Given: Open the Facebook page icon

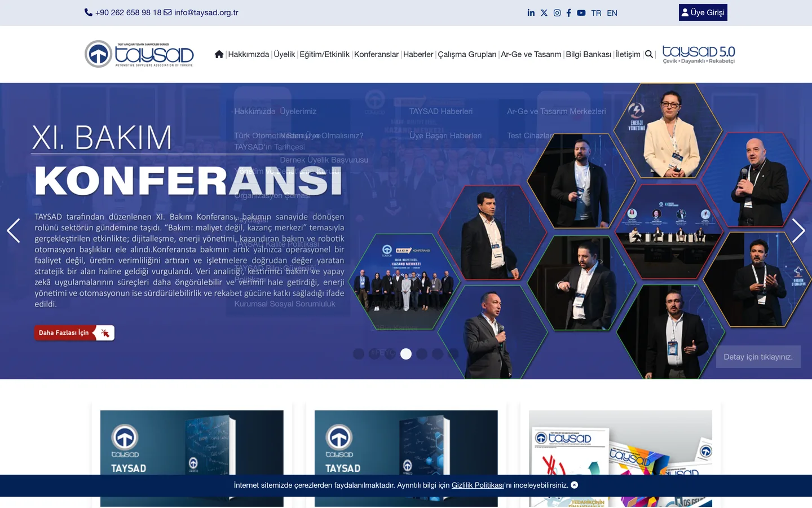Looking at the screenshot, I should coord(568,12).
